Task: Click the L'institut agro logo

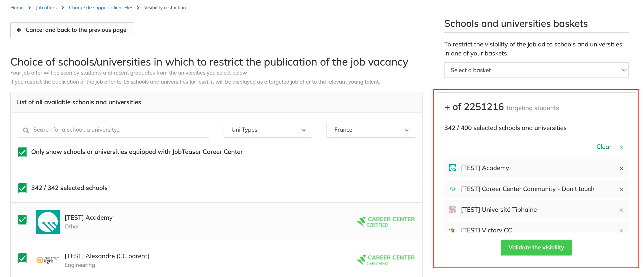Action: [x=48, y=260]
